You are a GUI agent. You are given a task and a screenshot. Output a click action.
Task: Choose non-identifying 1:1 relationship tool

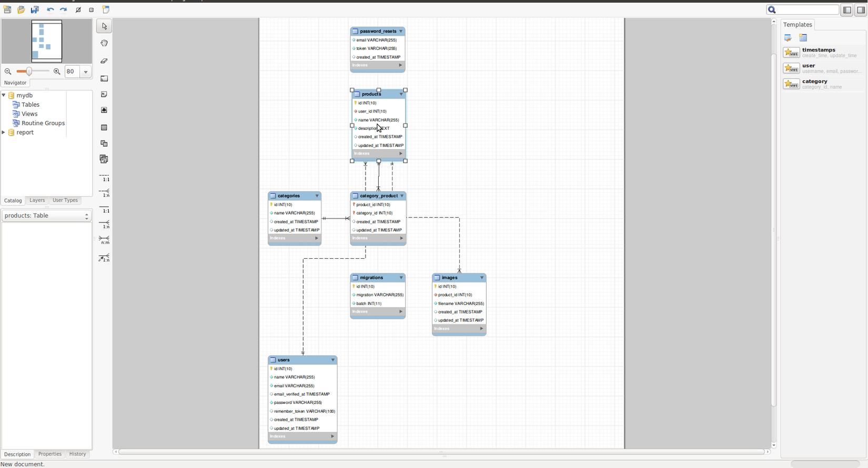click(104, 177)
